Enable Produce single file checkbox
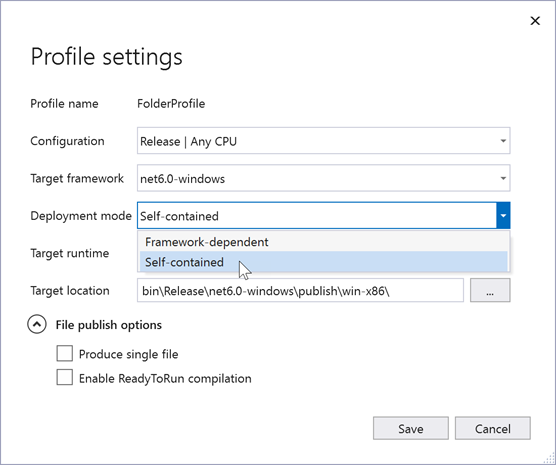Screen dimensions: 556x466 coord(65,354)
